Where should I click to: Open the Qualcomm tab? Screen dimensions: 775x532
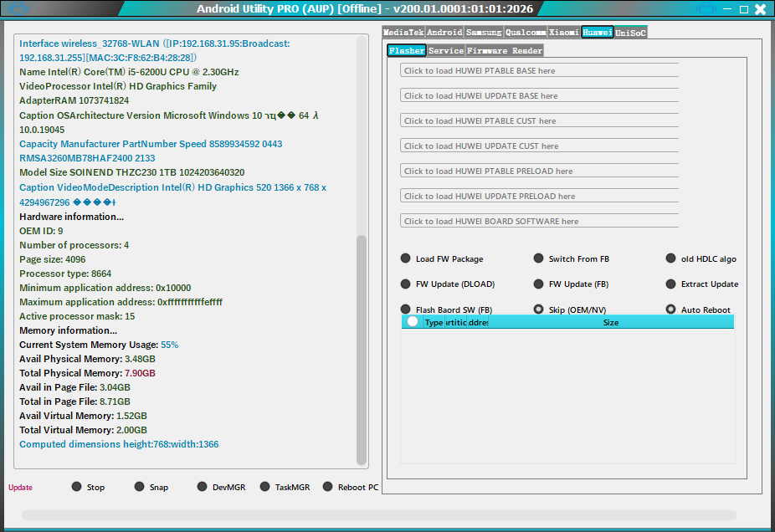(x=526, y=33)
